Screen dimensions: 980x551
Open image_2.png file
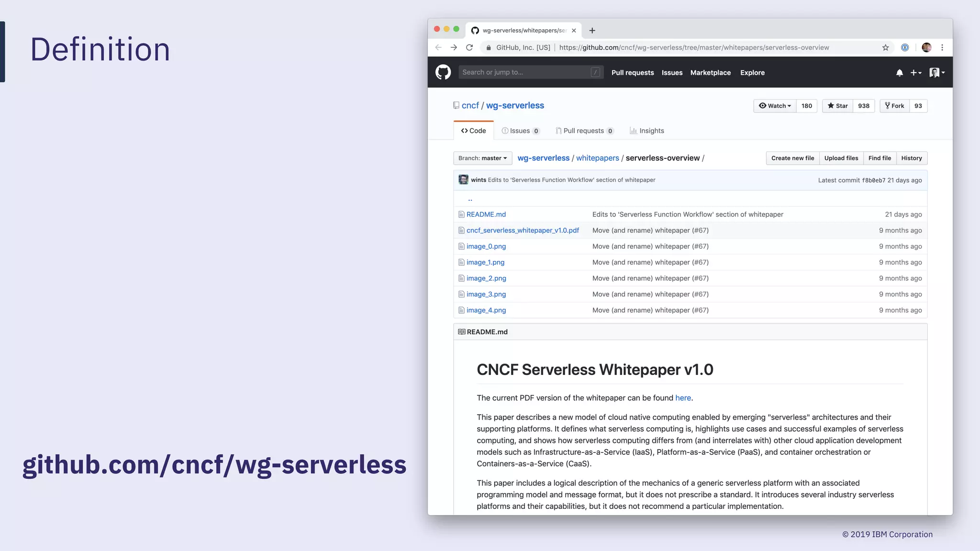[486, 278]
